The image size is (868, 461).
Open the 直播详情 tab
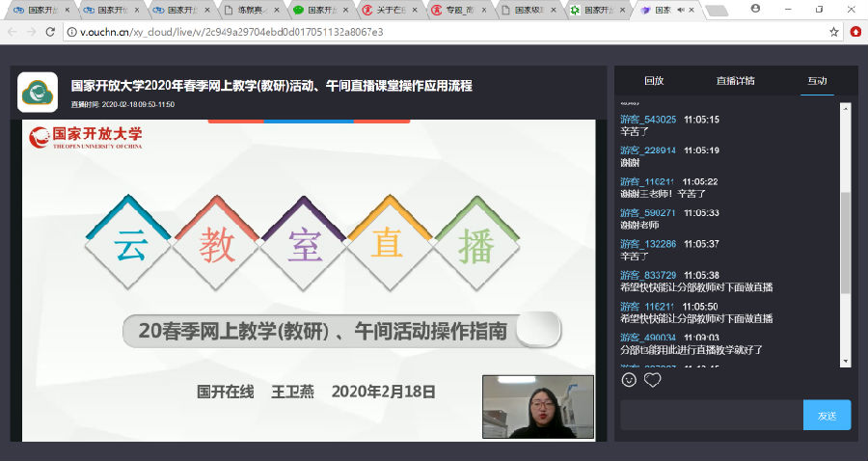click(735, 81)
